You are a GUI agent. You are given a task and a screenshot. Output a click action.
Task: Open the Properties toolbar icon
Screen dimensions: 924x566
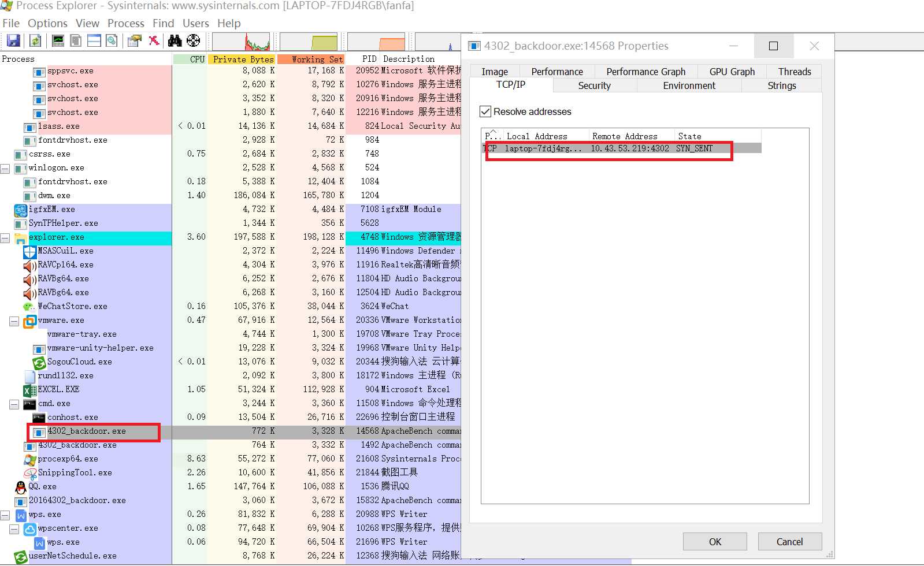click(x=135, y=40)
